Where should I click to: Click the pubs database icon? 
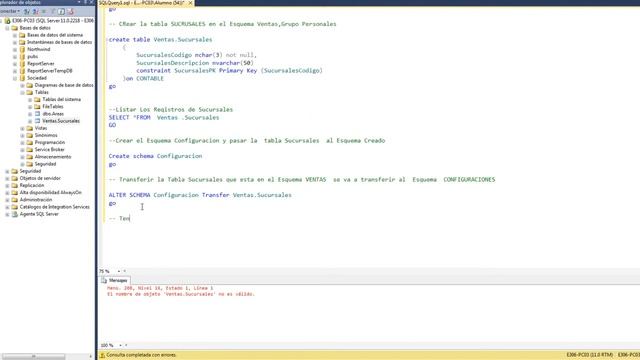pos(22,56)
